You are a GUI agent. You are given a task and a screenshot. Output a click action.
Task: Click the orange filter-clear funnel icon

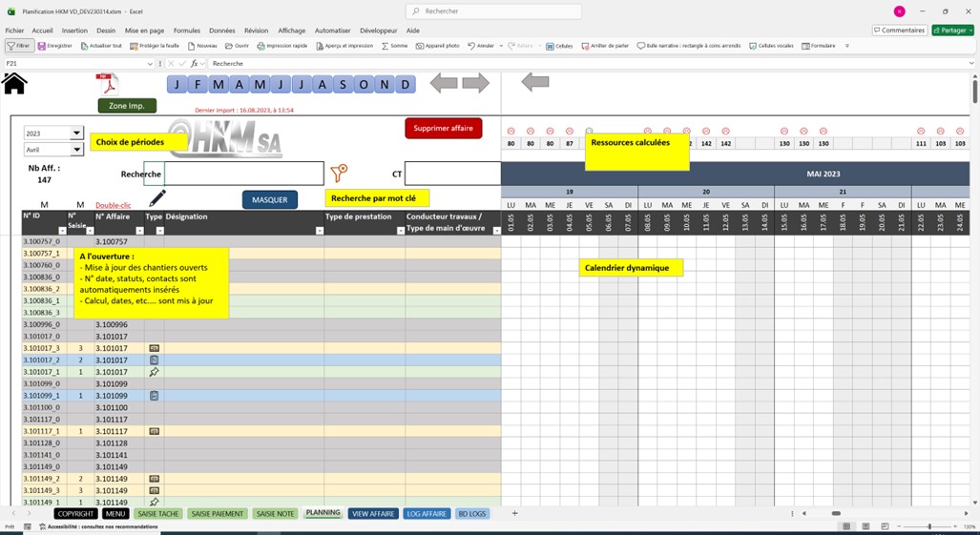(339, 173)
